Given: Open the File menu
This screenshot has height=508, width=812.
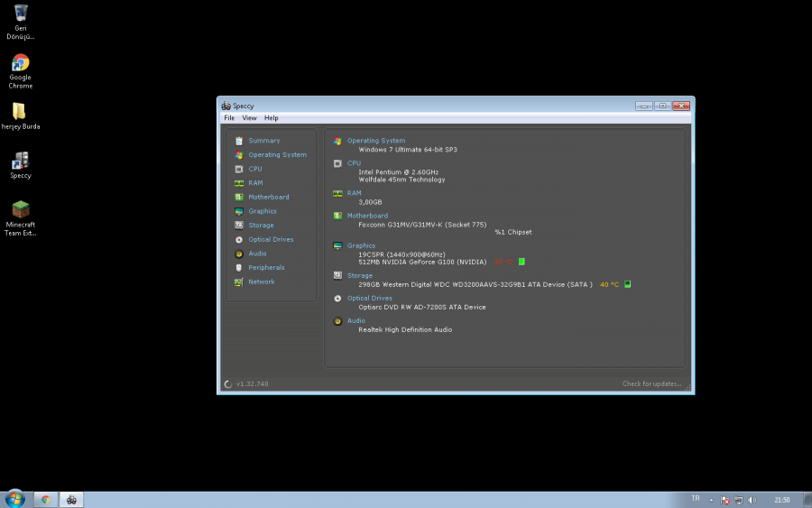Looking at the screenshot, I should coord(229,118).
